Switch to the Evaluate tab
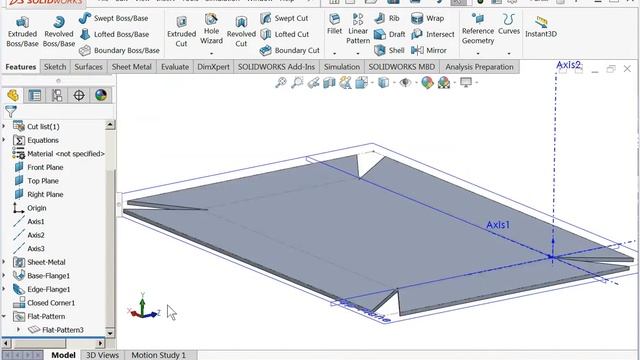This screenshot has height=360, width=640. click(175, 67)
